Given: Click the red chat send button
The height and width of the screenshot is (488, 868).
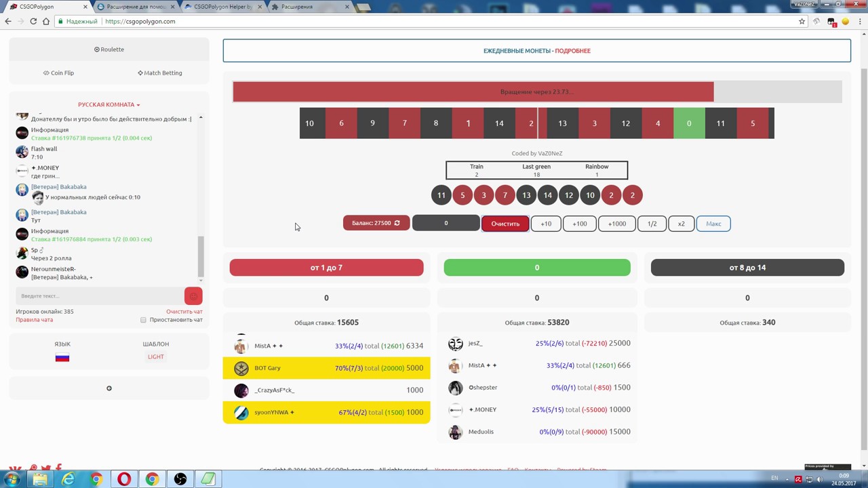Looking at the screenshot, I should coord(193,296).
